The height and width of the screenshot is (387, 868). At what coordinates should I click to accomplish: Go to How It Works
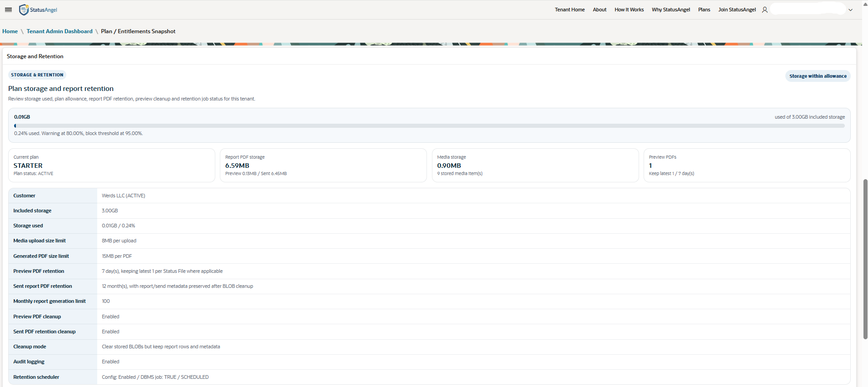click(629, 10)
